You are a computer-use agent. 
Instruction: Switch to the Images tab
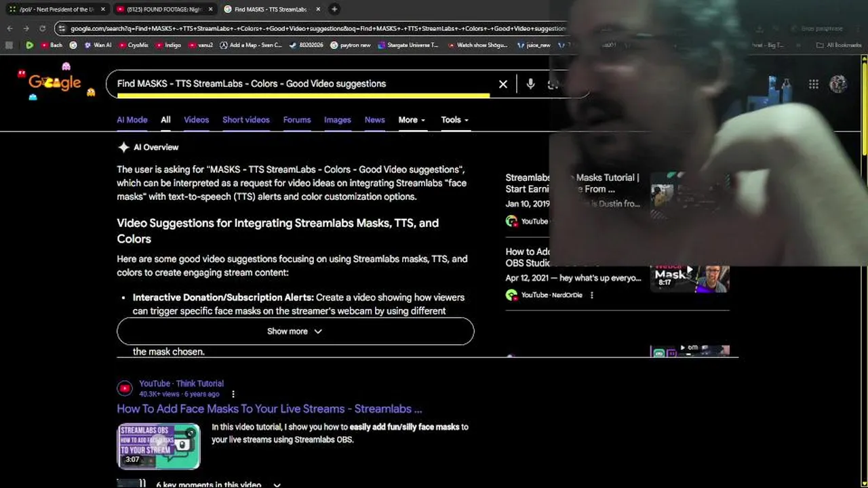(x=338, y=120)
